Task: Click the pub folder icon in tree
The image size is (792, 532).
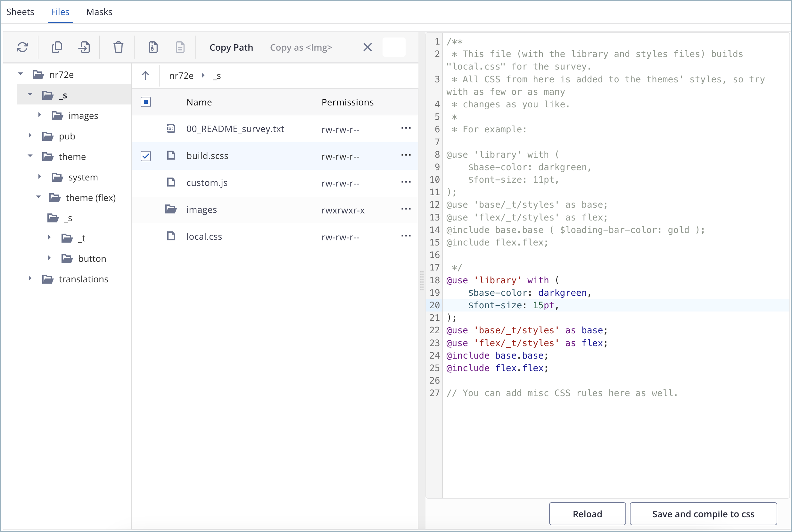Action: (x=48, y=136)
